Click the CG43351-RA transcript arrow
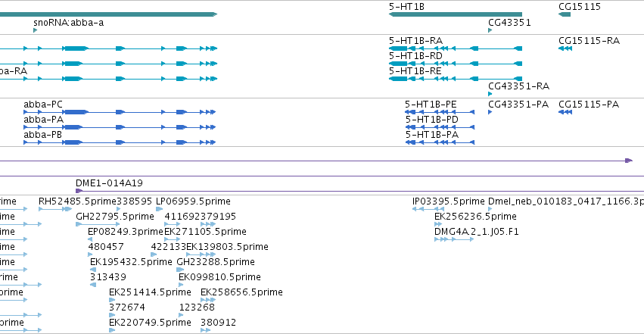 490,94
